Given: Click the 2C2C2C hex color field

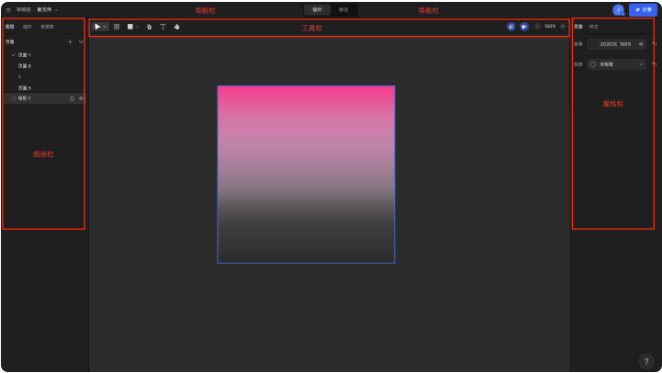Looking at the screenshot, I should click(608, 44).
